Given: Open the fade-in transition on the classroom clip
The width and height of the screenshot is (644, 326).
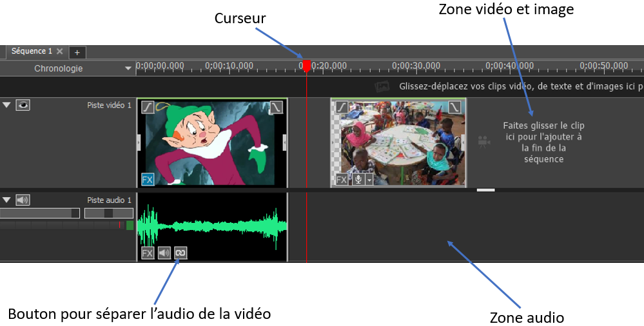Looking at the screenshot, I should coord(342,107).
